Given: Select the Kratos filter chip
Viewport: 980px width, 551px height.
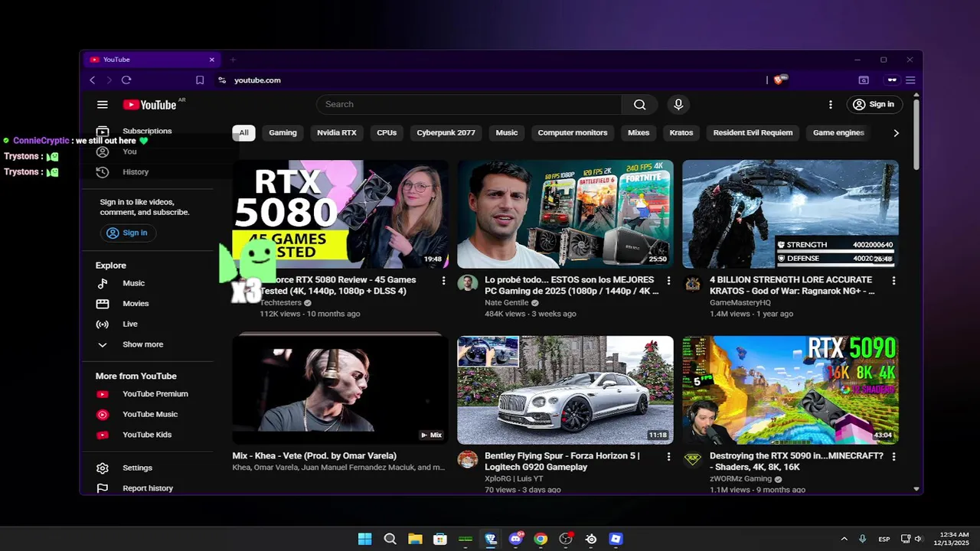Looking at the screenshot, I should 681,133.
